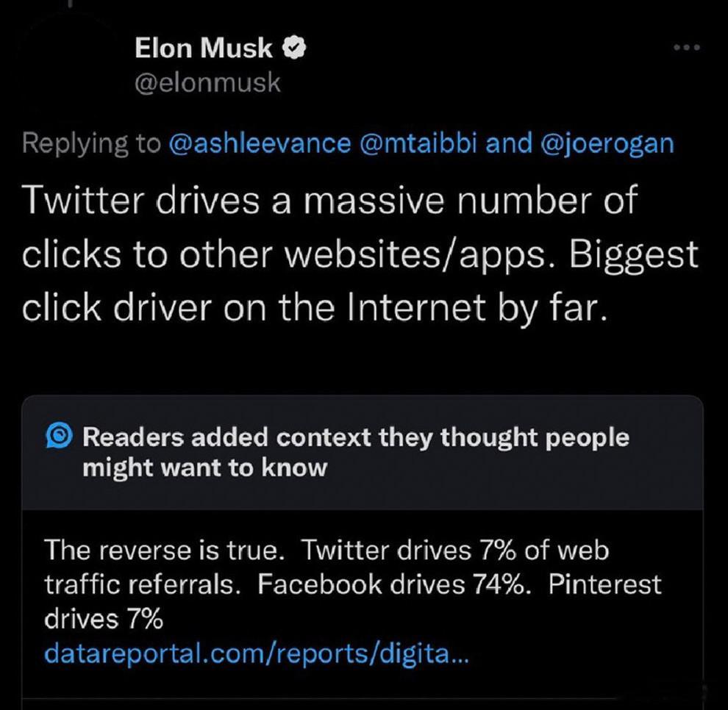728x710 pixels.
Task: Click the blue "and" in replying line
Action: coord(509,143)
